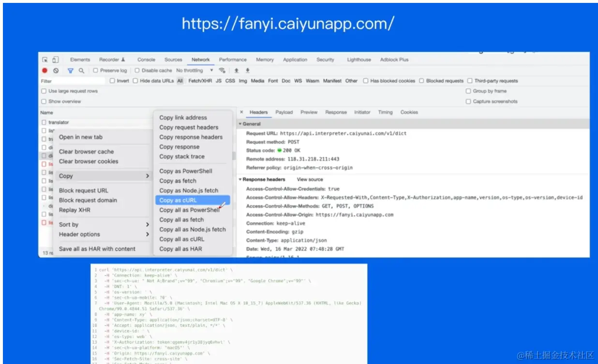This screenshot has height=364, width=598.
Task: Filter requests by WS type
Action: coord(298,81)
